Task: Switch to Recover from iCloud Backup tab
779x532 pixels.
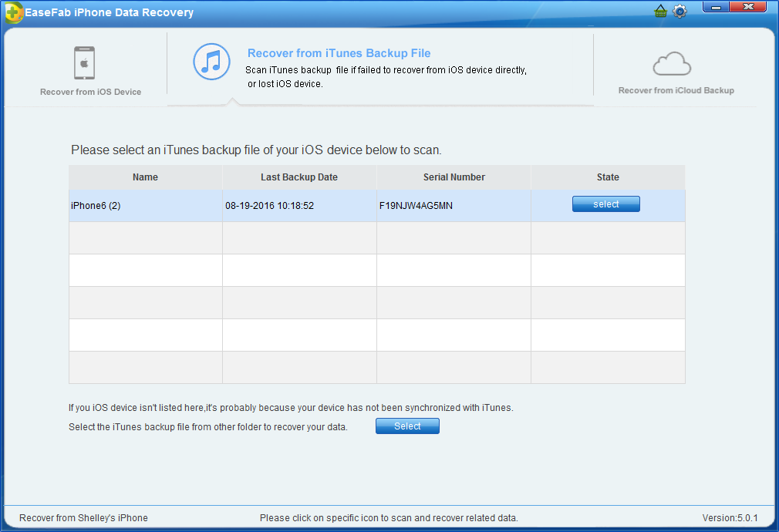Action: coord(676,90)
